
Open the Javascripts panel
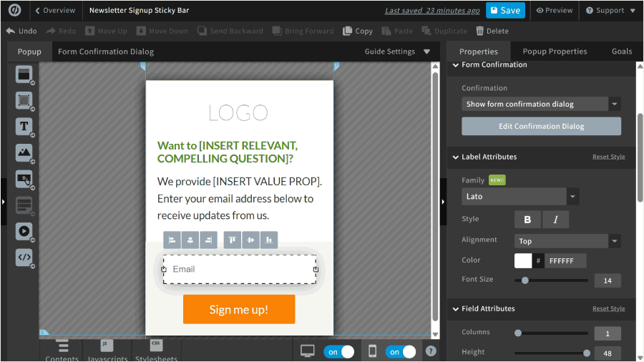pyautogui.click(x=107, y=351)
